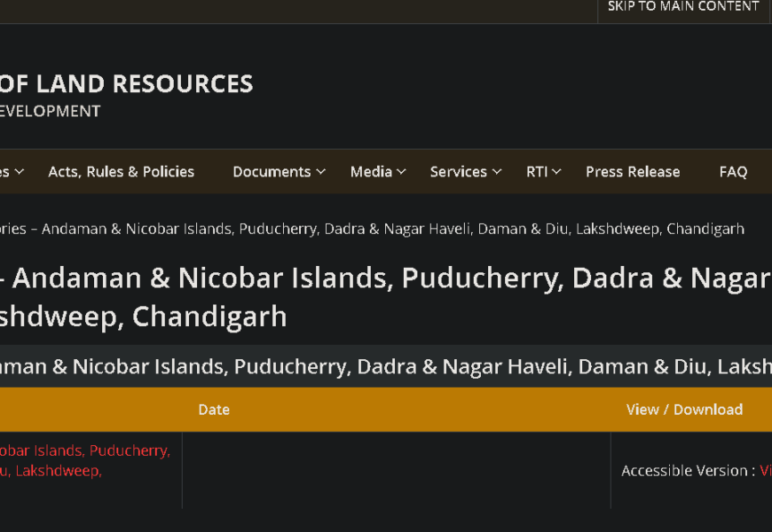The image size is (772, 532).
Task: Select the Media menu label
Action: tap(371, 172)
